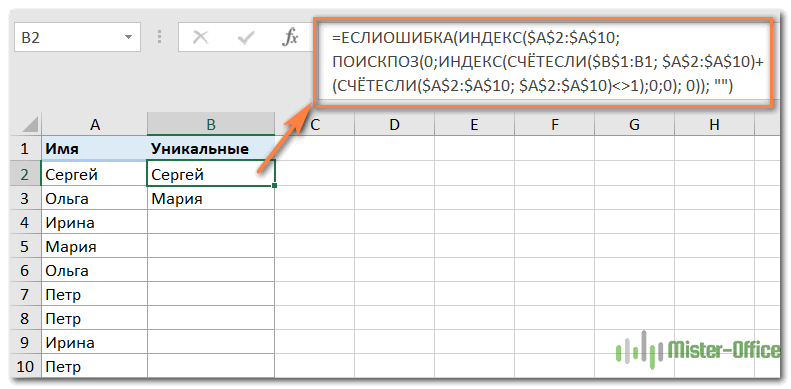Screen dimensions: 791x389
Task: Open the Name Box dropdown arrow
Action: pyautogui.click(x=128, y=37)
